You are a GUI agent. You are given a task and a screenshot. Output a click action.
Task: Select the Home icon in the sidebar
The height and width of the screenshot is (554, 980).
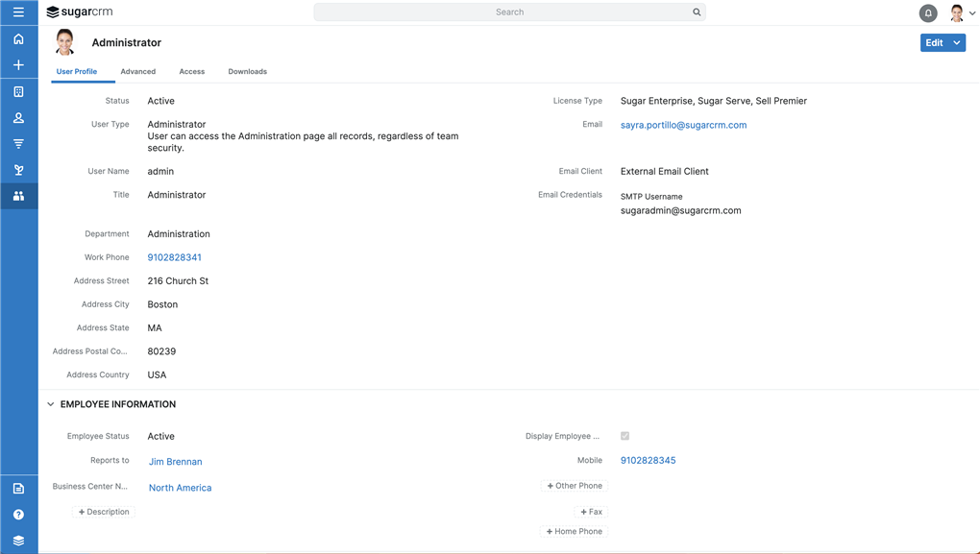coord(18,38)
